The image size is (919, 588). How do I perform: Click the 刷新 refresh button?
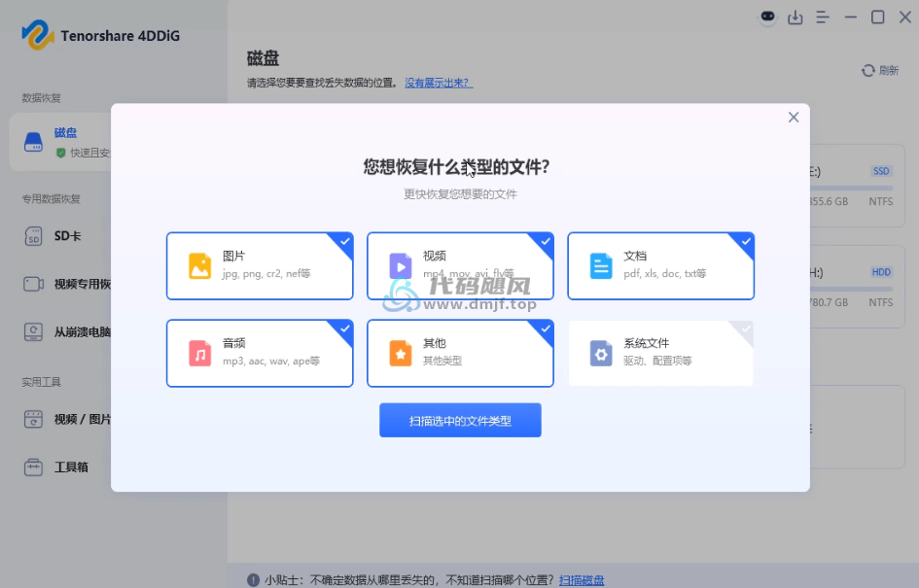tap(880, 70)
